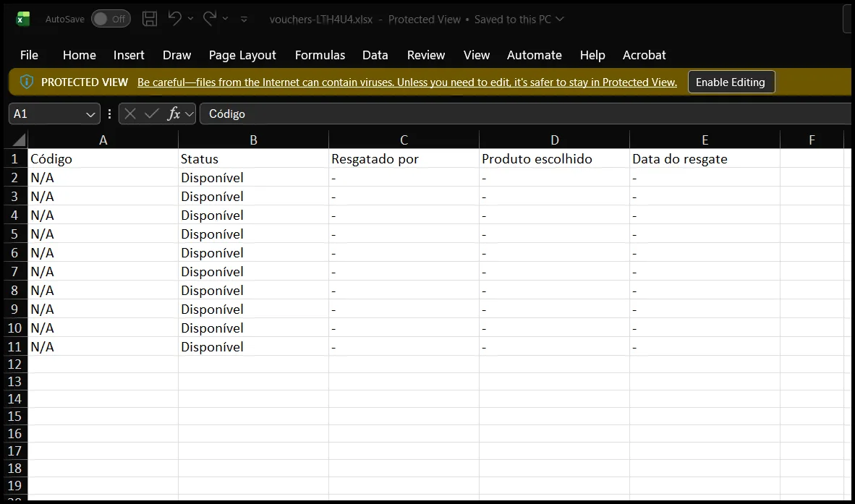Select column C header
855x504 pixels.
pyautogui.click(x=404, y=140)
